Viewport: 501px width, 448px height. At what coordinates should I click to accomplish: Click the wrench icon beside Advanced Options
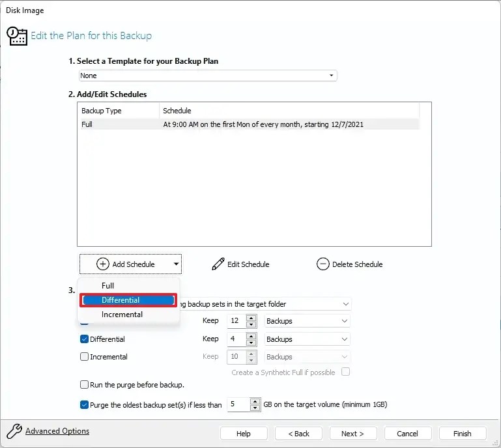click(x=14, y=431)
